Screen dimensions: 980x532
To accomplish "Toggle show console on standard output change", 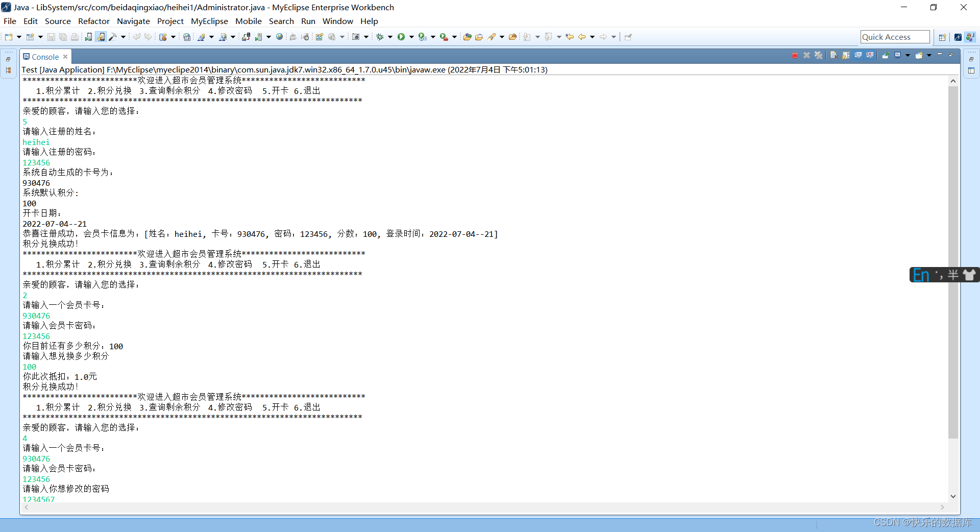I will tap(858, 55).
